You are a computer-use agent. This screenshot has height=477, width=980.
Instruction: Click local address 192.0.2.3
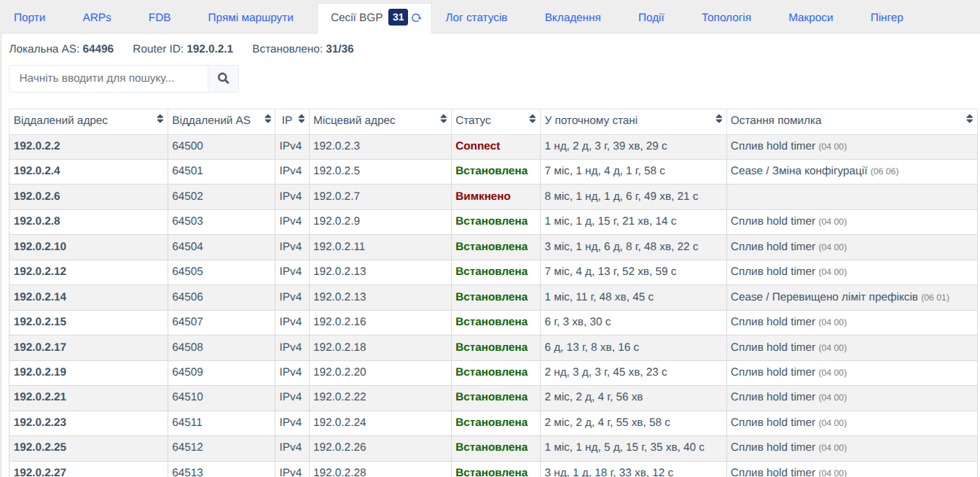coord(337,146)
